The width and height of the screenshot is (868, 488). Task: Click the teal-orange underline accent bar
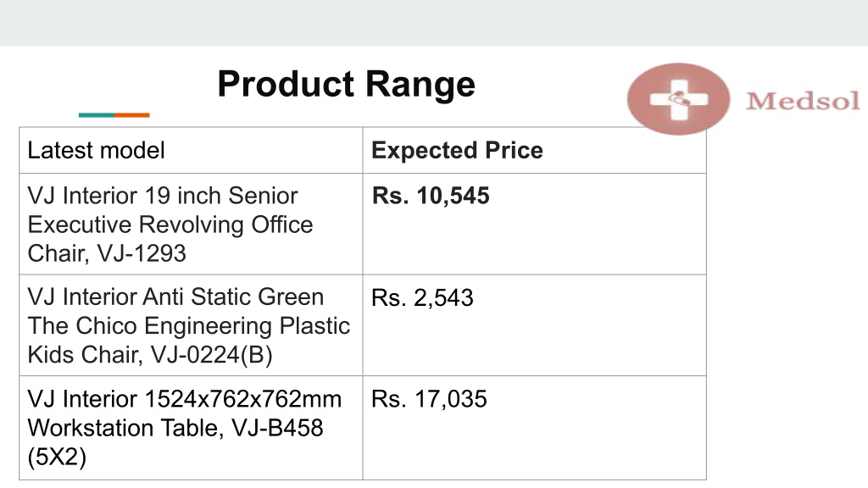point(114,115)
